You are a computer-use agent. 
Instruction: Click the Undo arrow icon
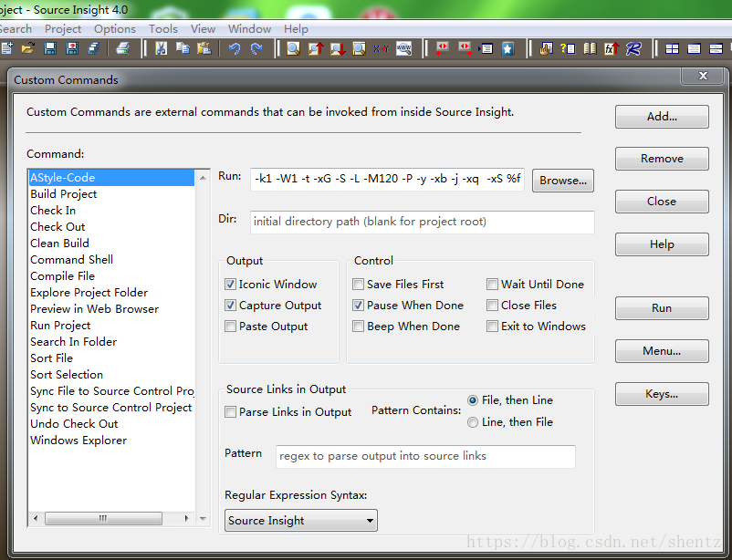pos(235,48)
